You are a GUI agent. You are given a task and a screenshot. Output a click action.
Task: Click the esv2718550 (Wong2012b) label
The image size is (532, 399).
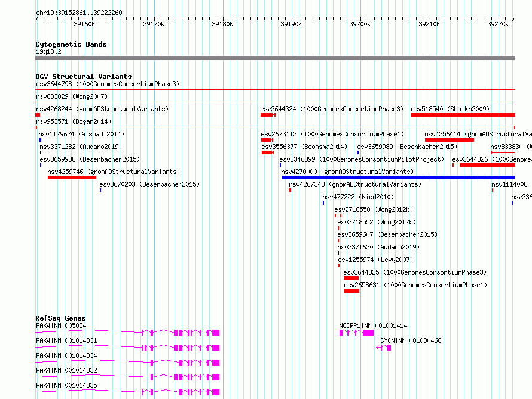tap(374, 209)
